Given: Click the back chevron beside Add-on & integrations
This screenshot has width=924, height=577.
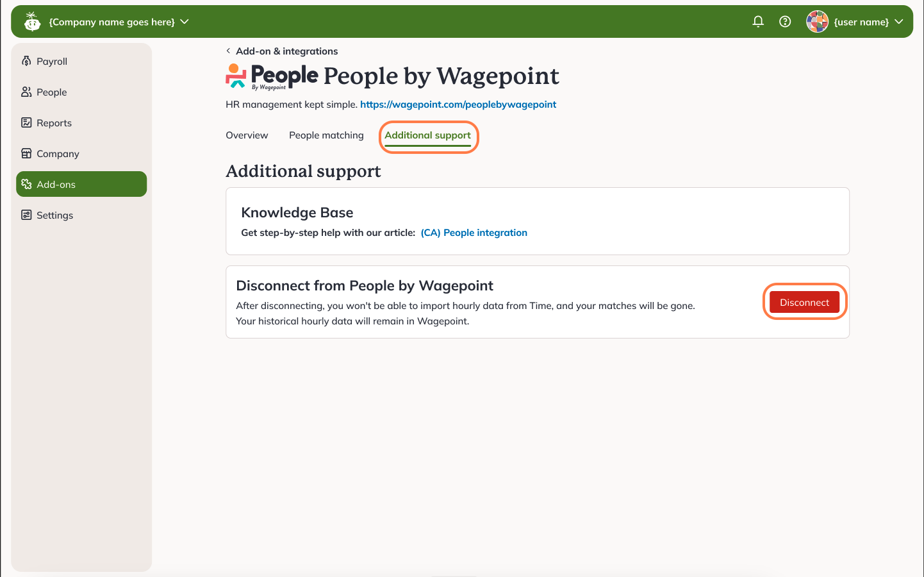Looking at the screenshot, I should pos(228,51).
